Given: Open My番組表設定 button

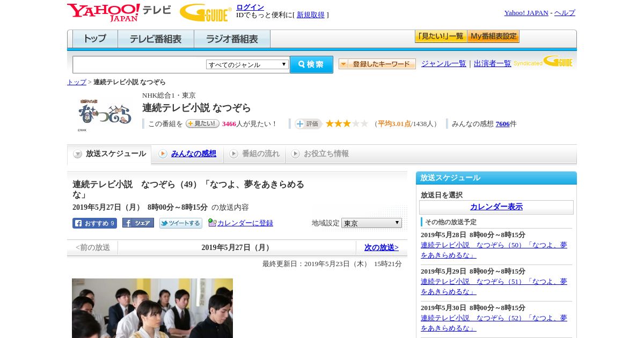Looking at the screenshot, I should [493, 36].
